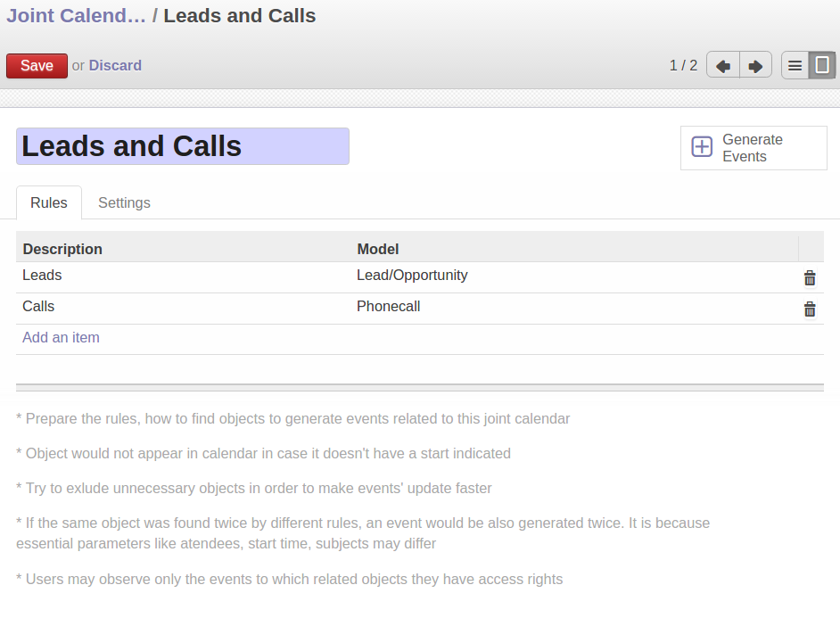Open the Leads rule description cell
The width and height of the screenshot is (840, 618).
pyautogui.click(x=42, y=276)
